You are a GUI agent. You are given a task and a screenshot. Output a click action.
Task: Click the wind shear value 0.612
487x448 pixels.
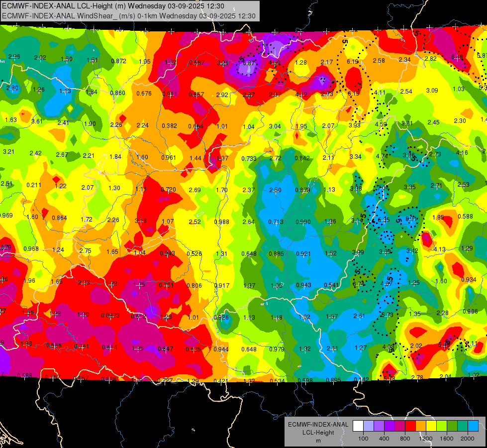138,317
